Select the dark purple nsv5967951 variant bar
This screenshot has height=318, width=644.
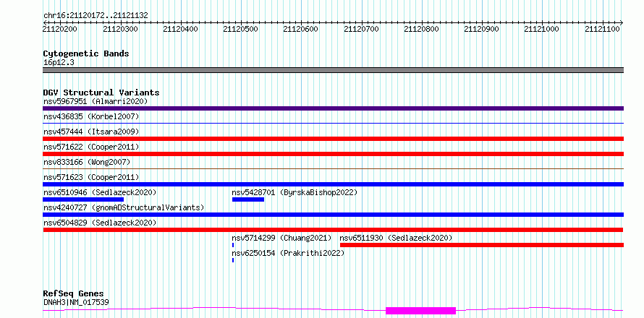(333, 108)
